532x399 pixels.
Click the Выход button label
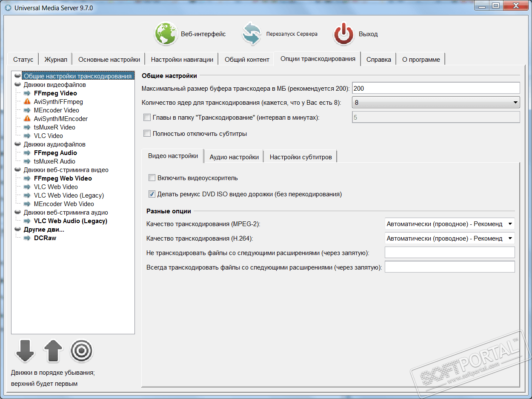click(x=368, y=34)
